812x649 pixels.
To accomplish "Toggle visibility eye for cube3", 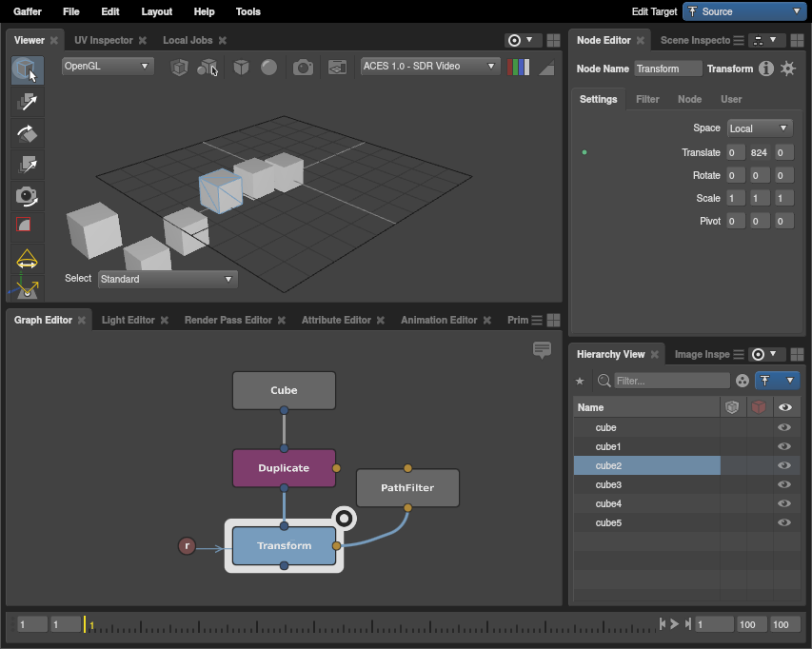I will tap(784, 484).
